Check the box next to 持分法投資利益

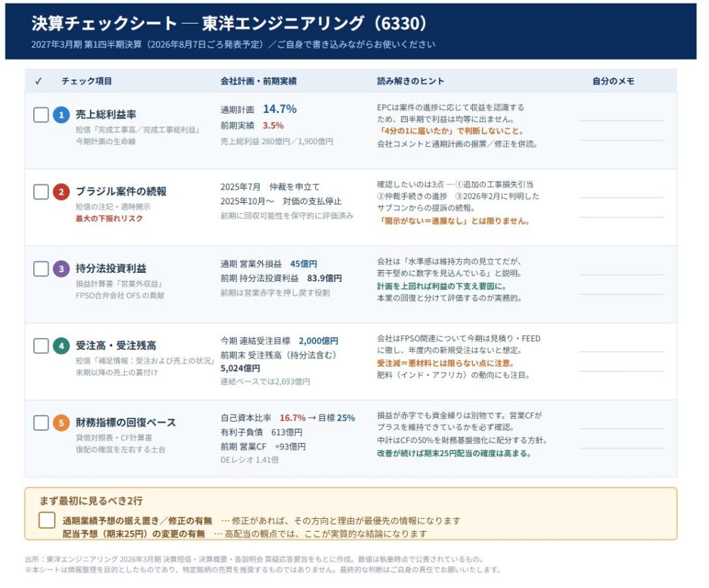click(x=41, y=269)
